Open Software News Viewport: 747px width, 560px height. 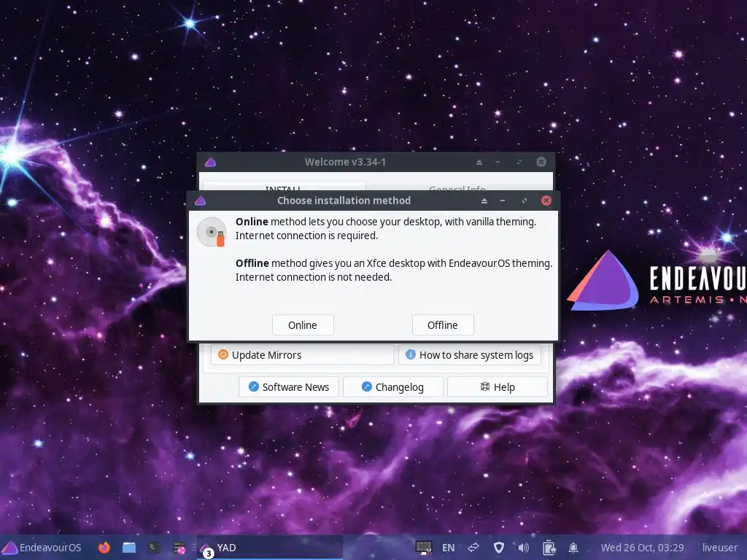(289, 386)
